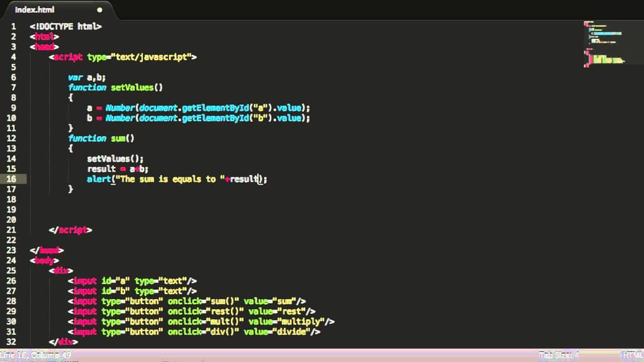Click the result = a+b; statement
The height and width of the screenshot is (362, 644).
[x=118, y=168]
